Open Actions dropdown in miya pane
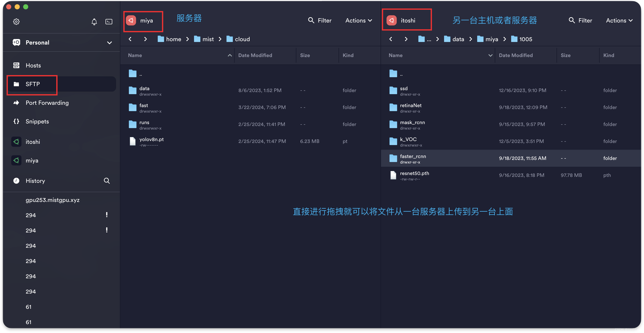644x333 pixels. (359, 21)
